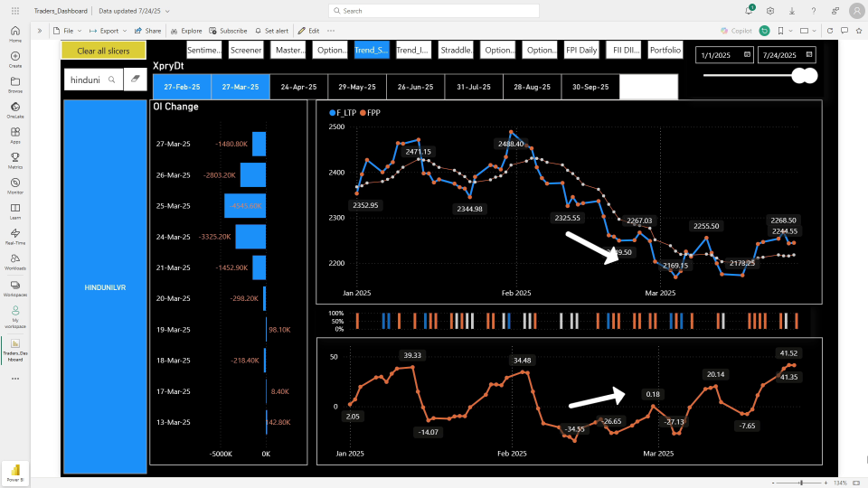Open the Export dropdown
This screenshot has width=868, height=488.
[x=108, y=31]
